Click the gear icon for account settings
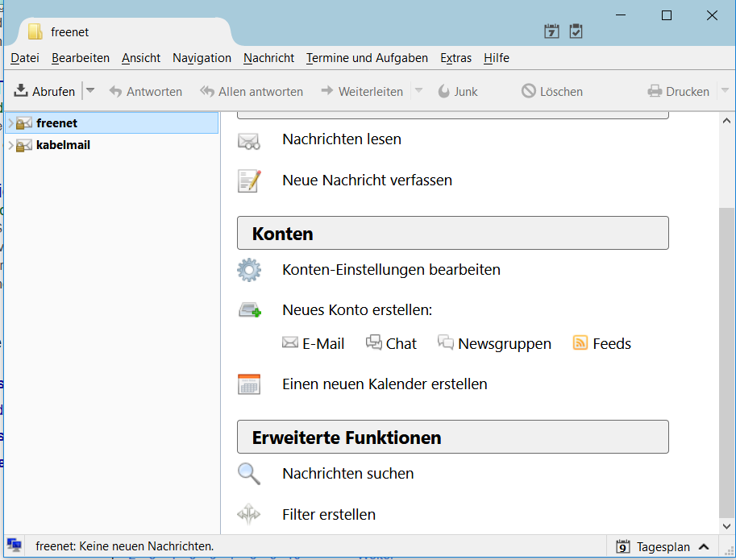The image size is (736, 560). click(249, 270)
